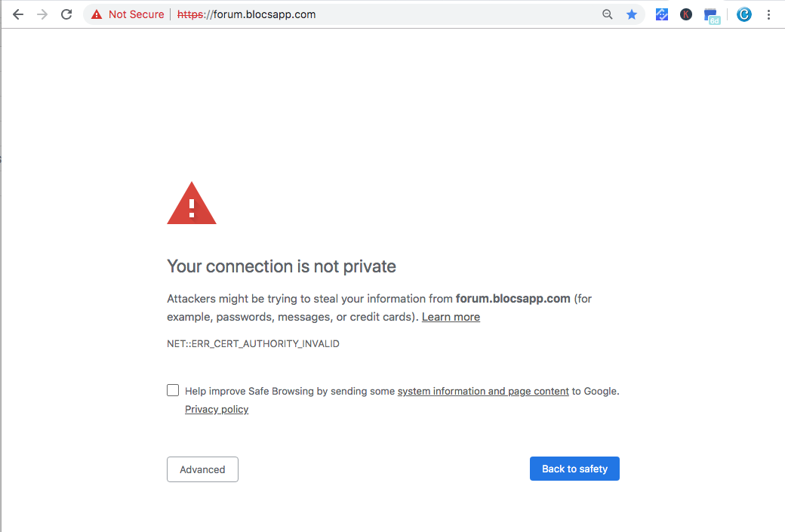Open system information and page content link
The height and width of the screenshot is (532, 785).
(x=483, y=392)
